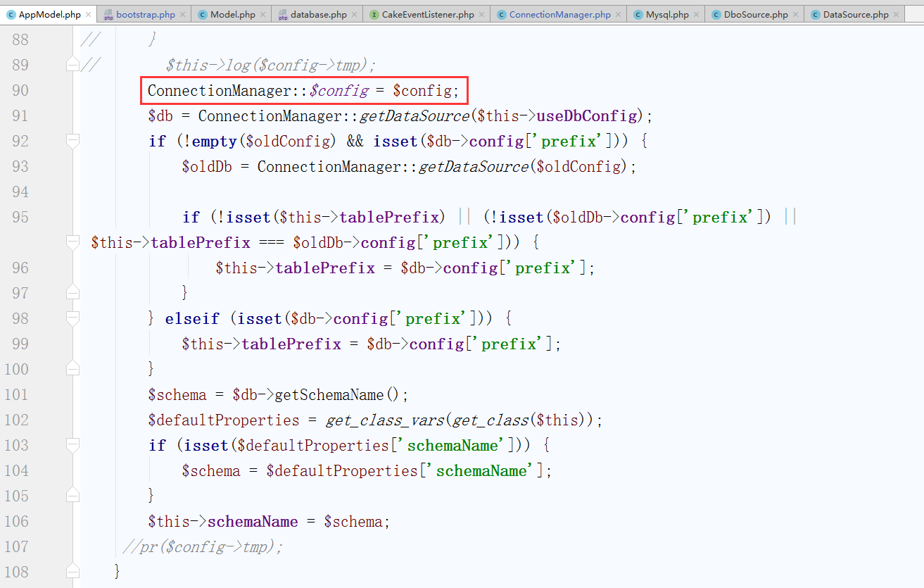Close the CakeEventListener.php tab
The width and height of the screenshot is (924, 588).
click(481, 14)
